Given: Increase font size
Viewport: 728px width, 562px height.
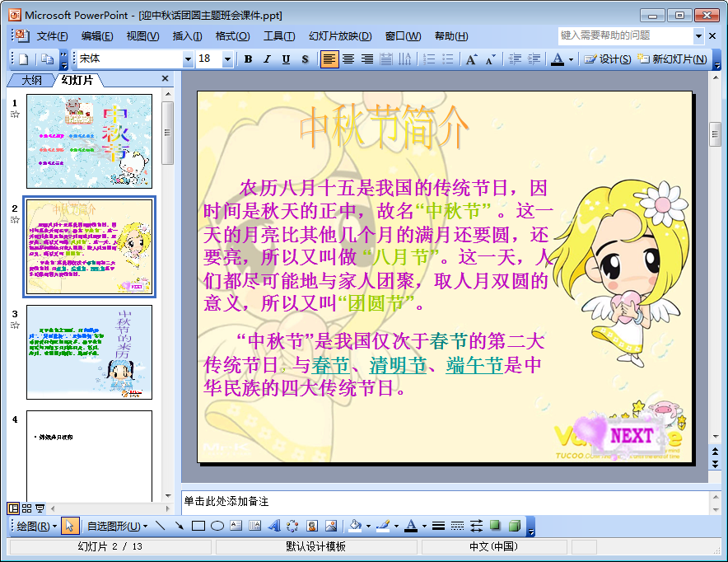Looking at the screenshot, I should pos(471,59).
